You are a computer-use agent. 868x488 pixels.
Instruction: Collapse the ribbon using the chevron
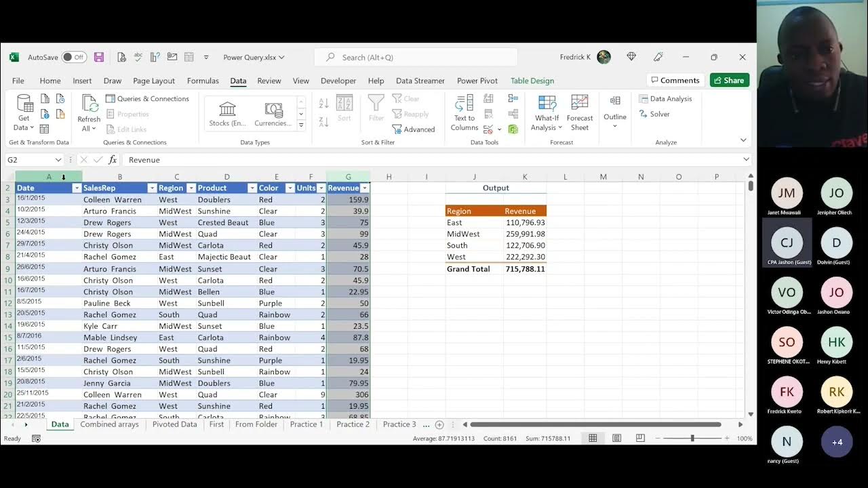tap(743, 140)
